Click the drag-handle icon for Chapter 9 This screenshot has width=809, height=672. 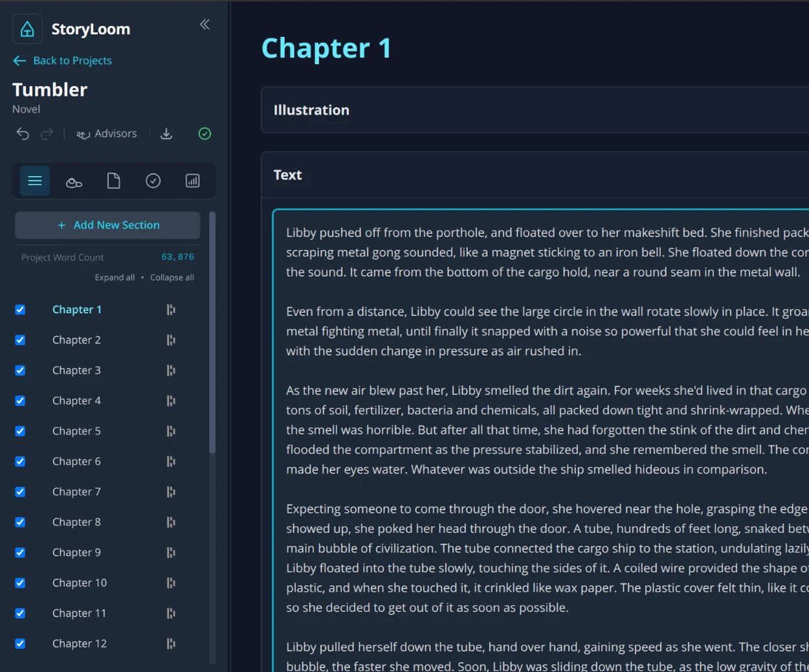pos(171,552)
